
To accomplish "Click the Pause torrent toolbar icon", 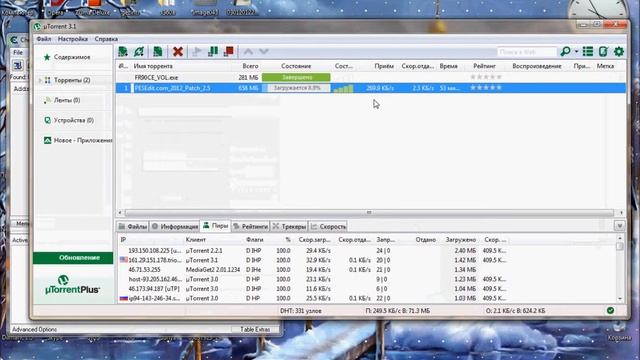I will click(213, 51).
